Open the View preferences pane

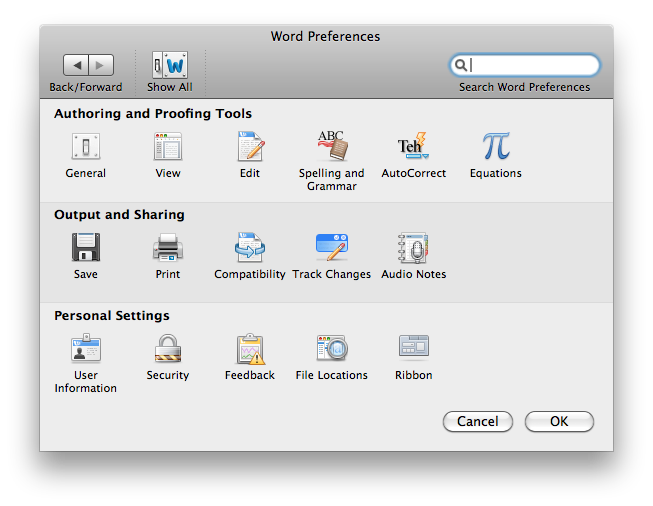(168, 148)
